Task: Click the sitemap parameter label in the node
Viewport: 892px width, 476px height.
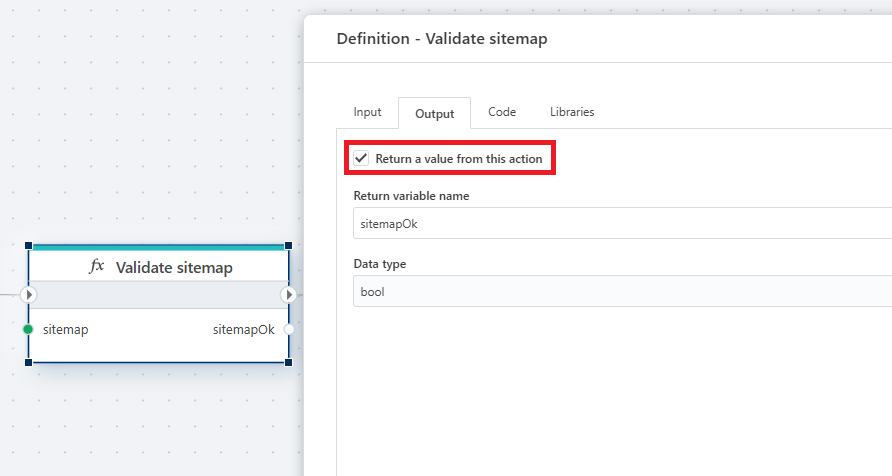Action: (x=65, y=329)
